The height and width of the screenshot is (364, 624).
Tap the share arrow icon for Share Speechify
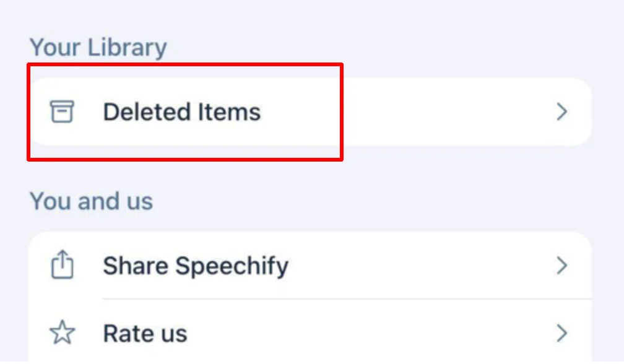point(62,266)
